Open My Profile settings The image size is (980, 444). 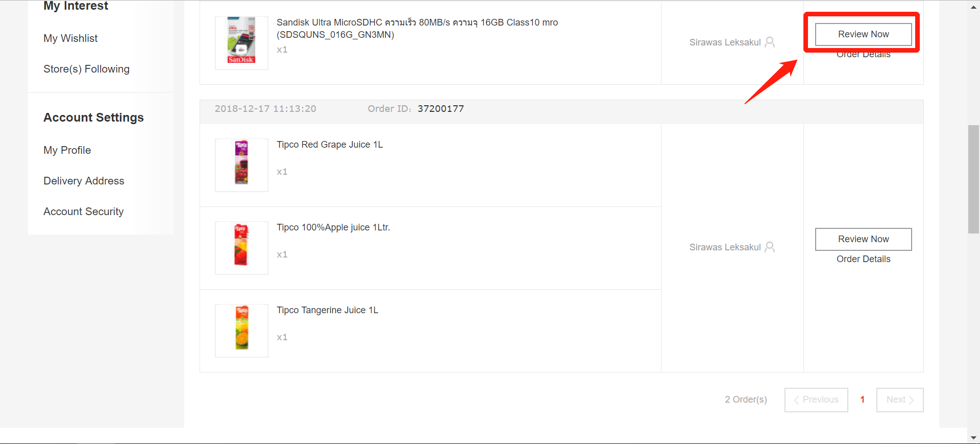(67, 150)
